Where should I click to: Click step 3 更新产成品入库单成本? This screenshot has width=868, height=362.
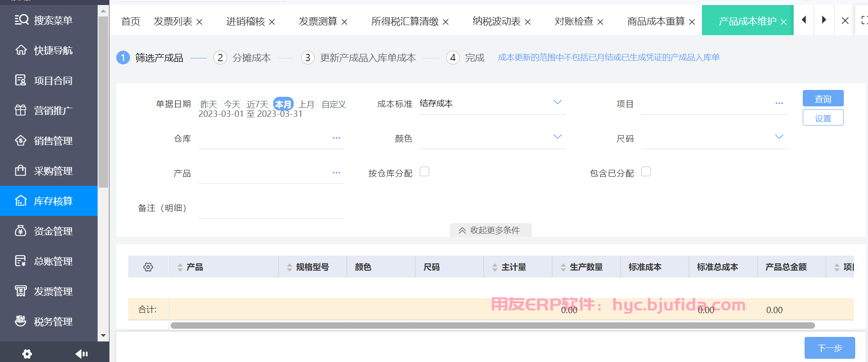point(359,58)
